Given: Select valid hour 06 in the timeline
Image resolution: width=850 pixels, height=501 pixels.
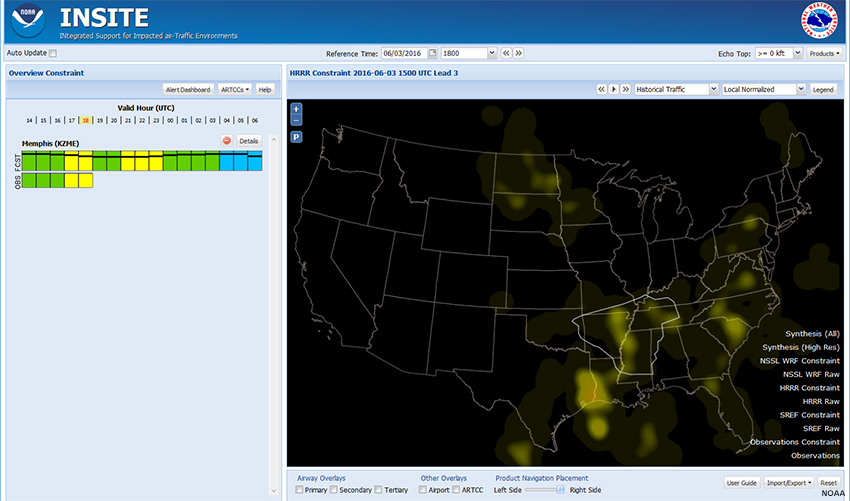Looking at the screenshot, I should pyautogui.click(x=255, y=120).
